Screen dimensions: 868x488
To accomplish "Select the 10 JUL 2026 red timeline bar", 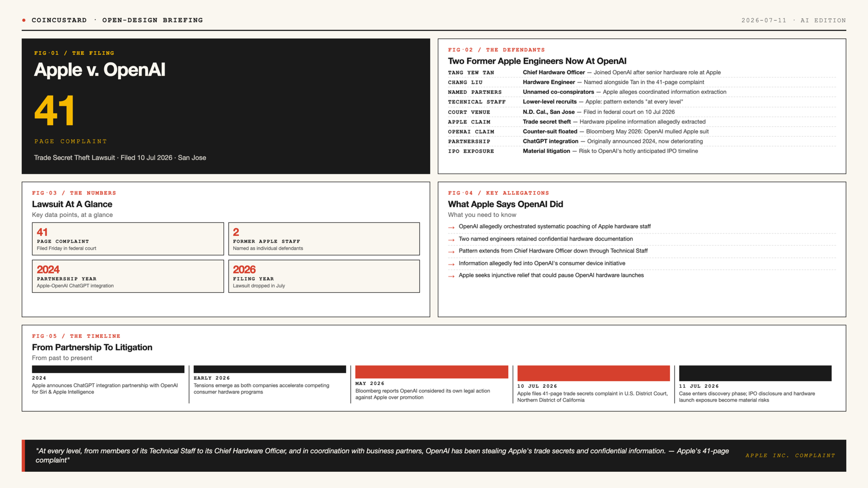I will (593, 373).
